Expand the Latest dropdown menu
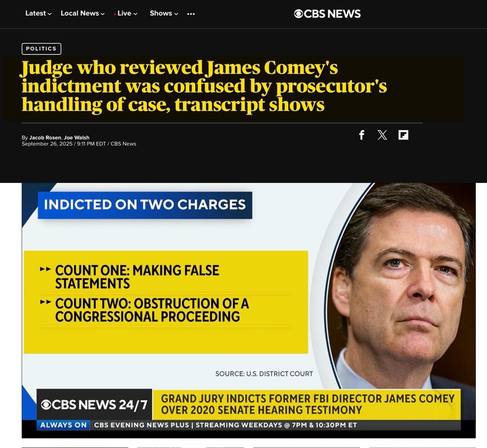Image resolution: width=487 pixels, height=448 pixels. point(38,13)
